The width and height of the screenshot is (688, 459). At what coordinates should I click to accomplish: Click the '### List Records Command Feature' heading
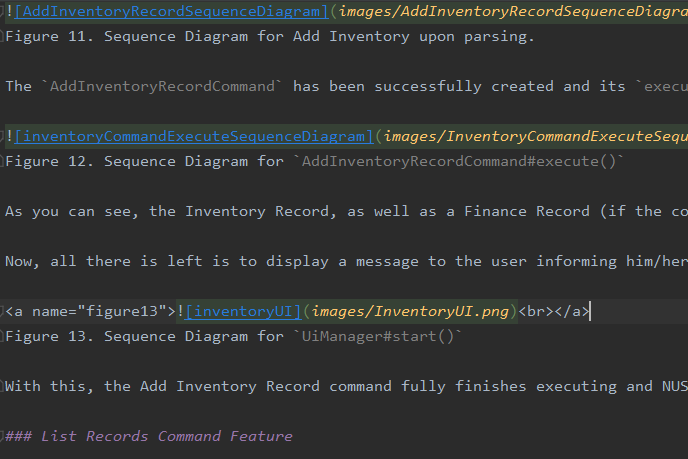click(x=149, y=436)
